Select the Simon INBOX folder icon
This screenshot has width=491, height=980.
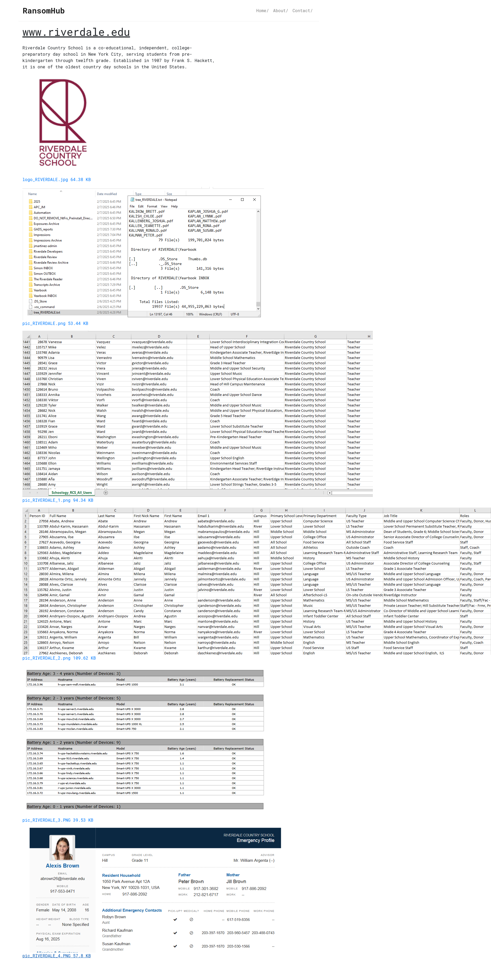[30, 268]
